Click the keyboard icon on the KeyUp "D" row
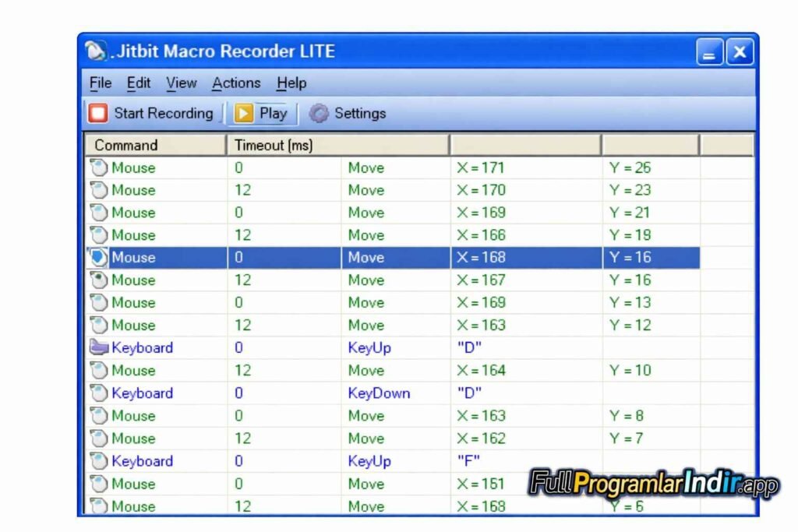The image size is (798, 532). (100, 347)
